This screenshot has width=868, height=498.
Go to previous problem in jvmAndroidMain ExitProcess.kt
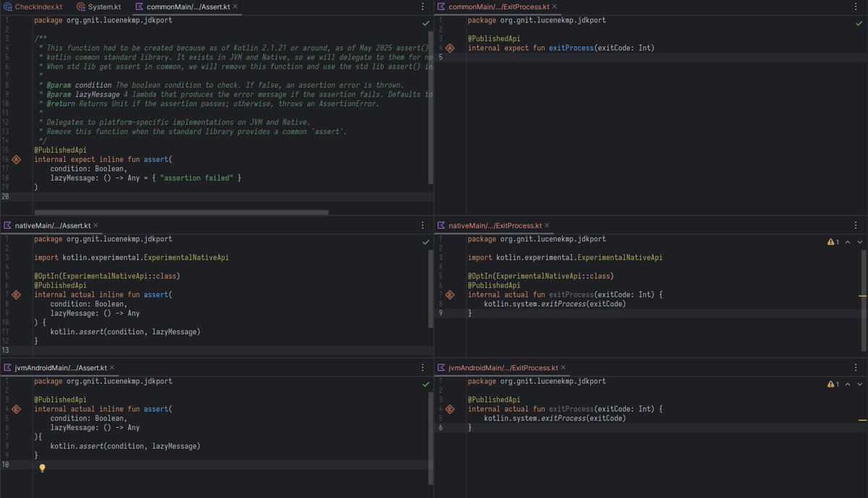click(848, 385)
